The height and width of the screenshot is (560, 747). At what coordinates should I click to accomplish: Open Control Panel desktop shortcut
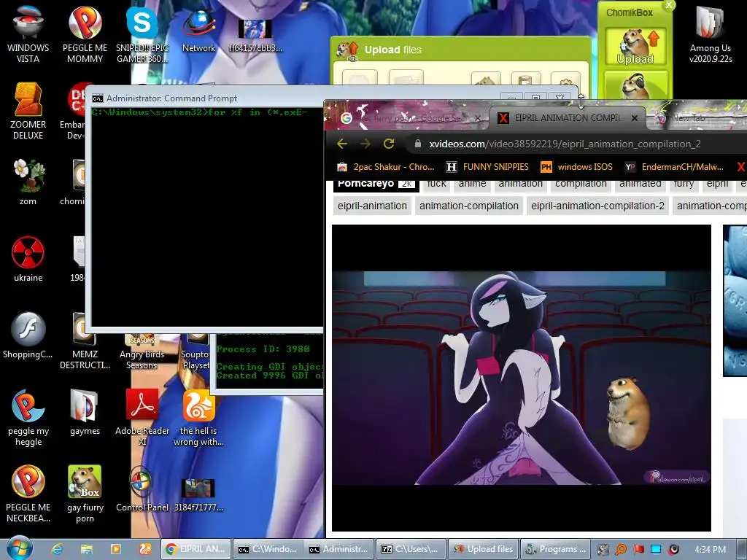coord(142,489)
